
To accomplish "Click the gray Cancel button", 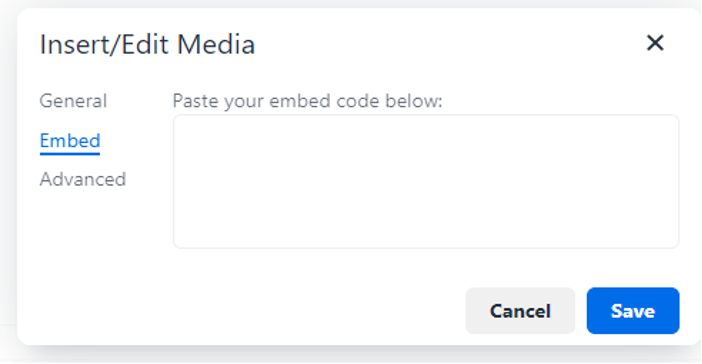I will (x=520, y=311).
